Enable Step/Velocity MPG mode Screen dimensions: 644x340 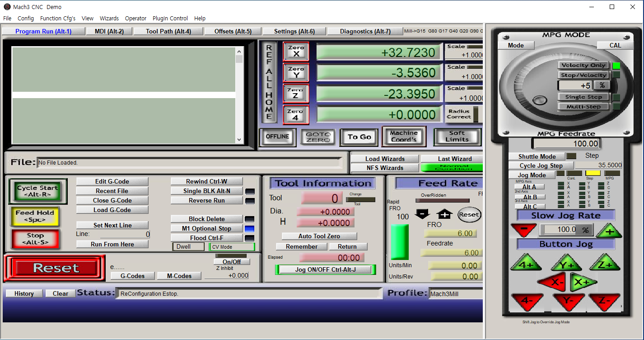point(583,75)
